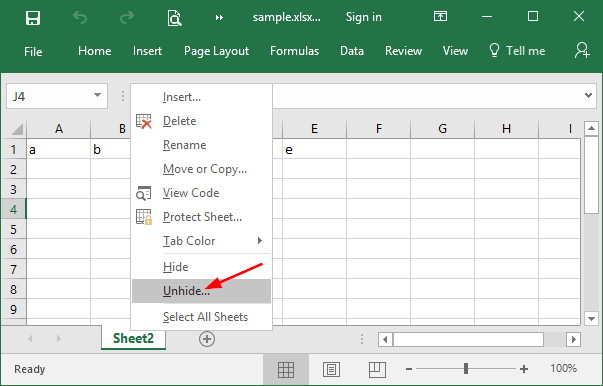Open the File tab
The height and width of the screenshot is (386, 603).
33,52
